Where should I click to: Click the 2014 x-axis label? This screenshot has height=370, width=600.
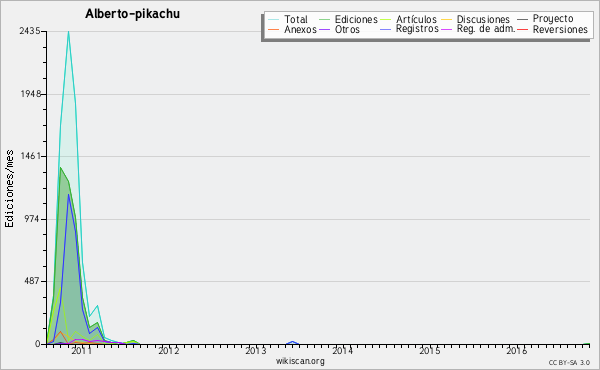click(342, 351)
